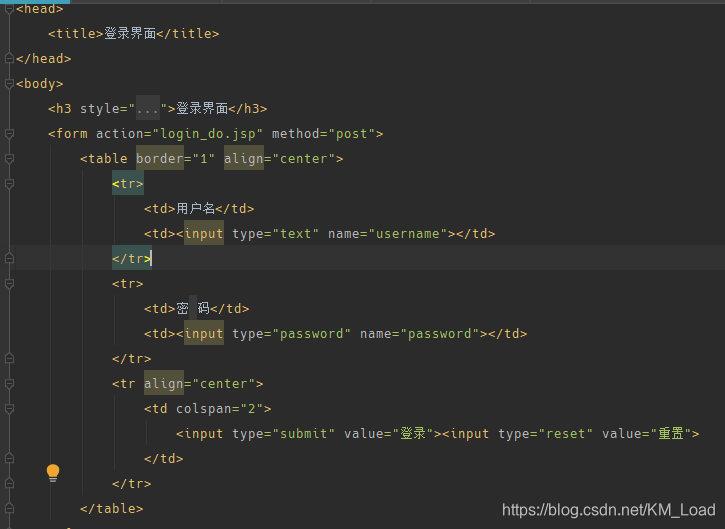725x529 pixels.
Task: Click the align attribute in the tr tag
Action: click(x=164, y=383)
